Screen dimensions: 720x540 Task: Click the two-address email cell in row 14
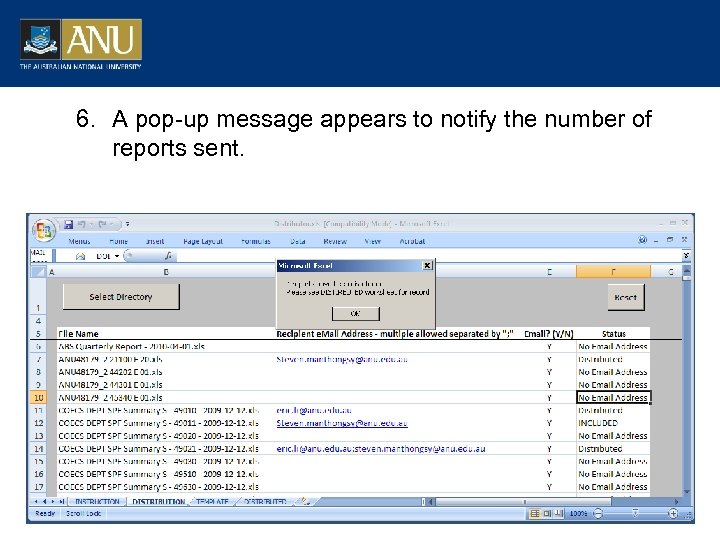[381, 449]
